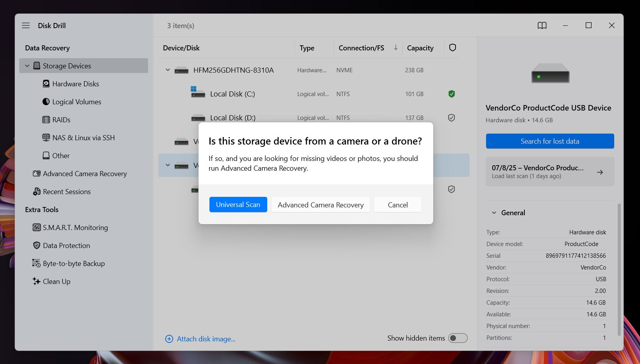Sort by Capacity column header
Image resolution: width=640 pixels, height=364 pixels.
click(x=420, y=48)
